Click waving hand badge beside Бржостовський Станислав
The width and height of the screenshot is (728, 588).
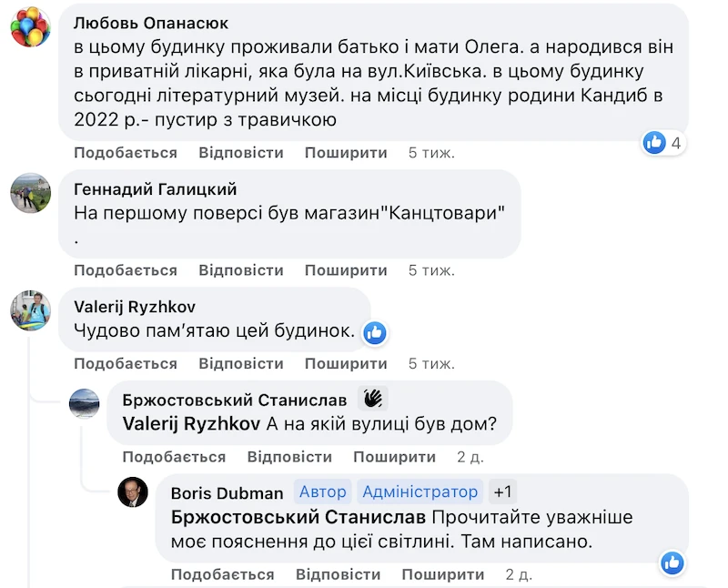point(372,399)
